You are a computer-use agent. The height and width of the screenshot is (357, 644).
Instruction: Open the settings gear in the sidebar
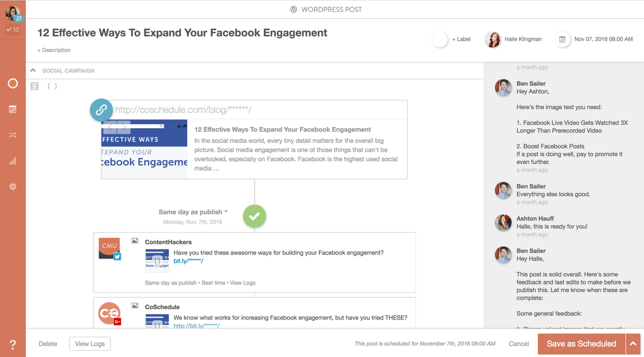[13, 187]
